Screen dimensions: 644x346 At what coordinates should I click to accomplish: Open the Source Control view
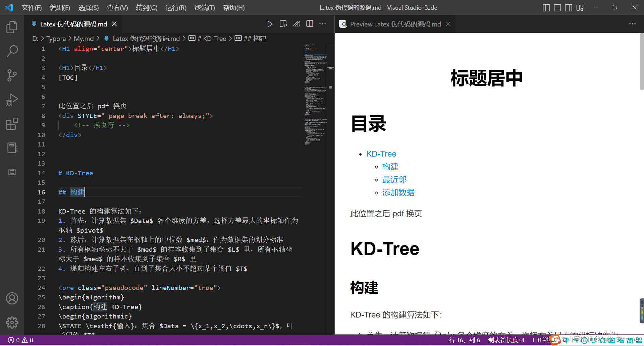point(12,75)
